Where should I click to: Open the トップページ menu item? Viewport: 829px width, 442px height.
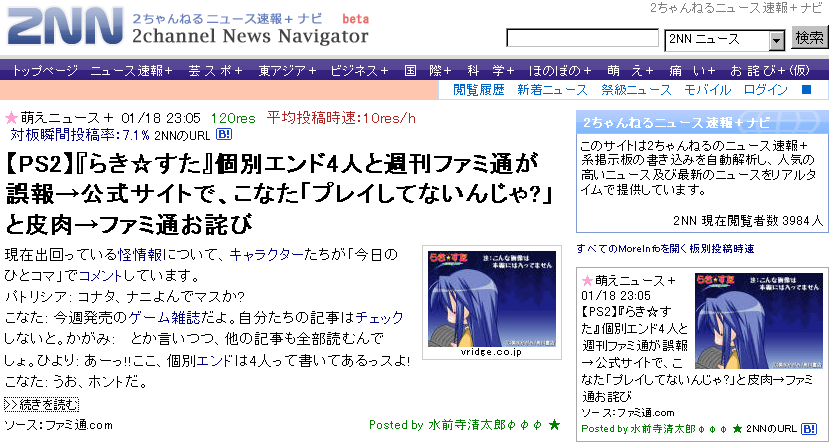tap(44, 70)
